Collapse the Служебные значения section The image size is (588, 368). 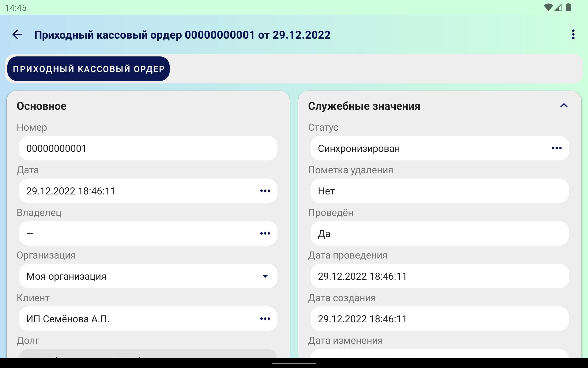click(564, 106)
